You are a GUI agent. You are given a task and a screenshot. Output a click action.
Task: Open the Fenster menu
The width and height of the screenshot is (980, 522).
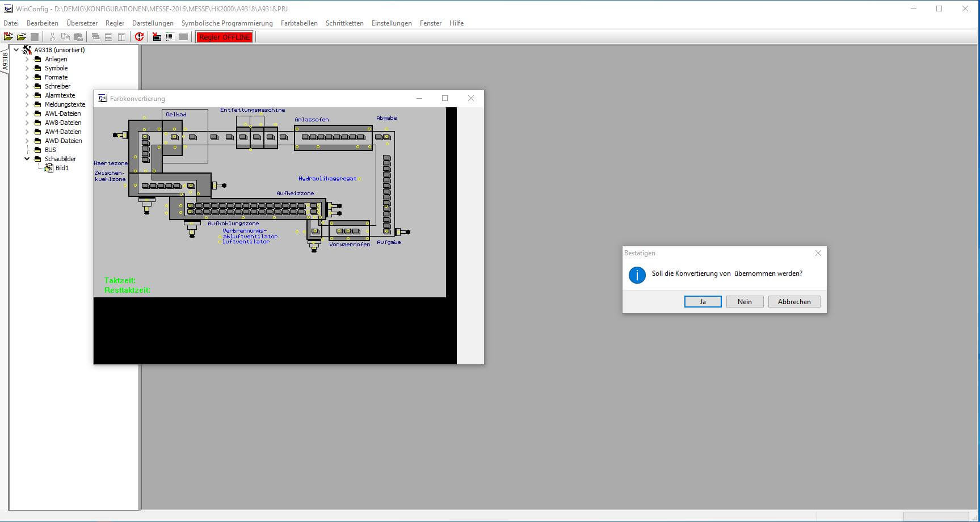(x=431, y=23)
